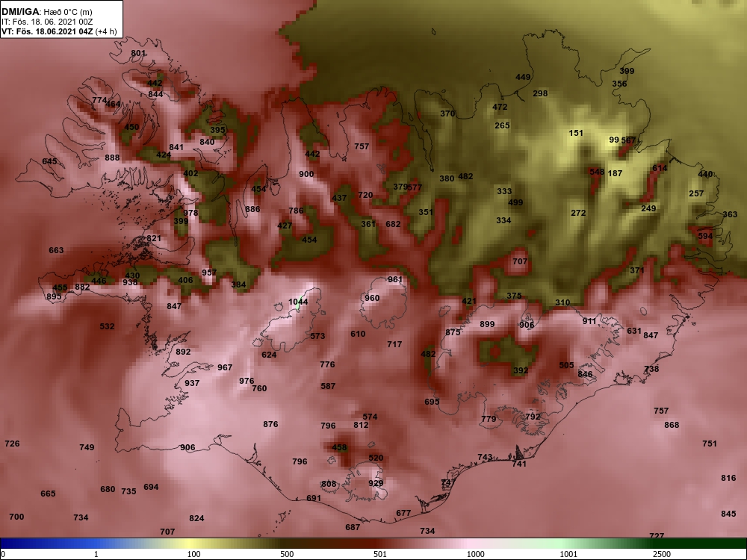Select the value 801 on the map
Screen dimensions: 747x560
[x=139, y=53]
